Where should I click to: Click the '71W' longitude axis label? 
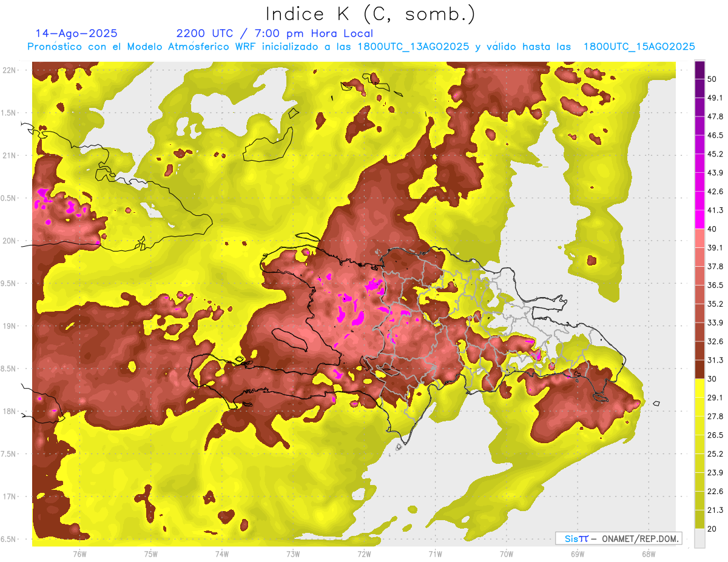(435, 554)
